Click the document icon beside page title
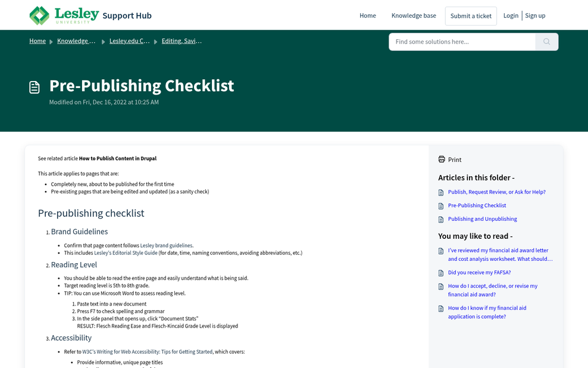The width and height of the screenshot is (588, 368). coord(35,87)
